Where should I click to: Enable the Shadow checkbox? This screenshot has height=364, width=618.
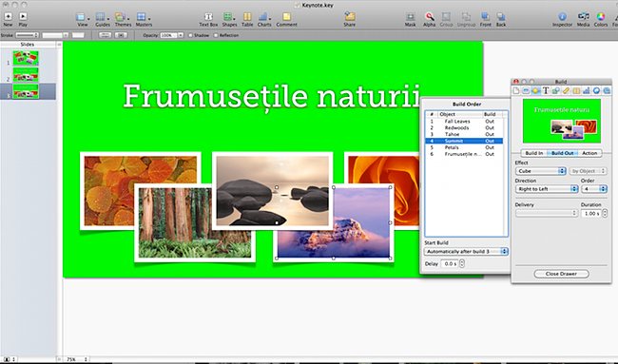click(x=190, y=35)
